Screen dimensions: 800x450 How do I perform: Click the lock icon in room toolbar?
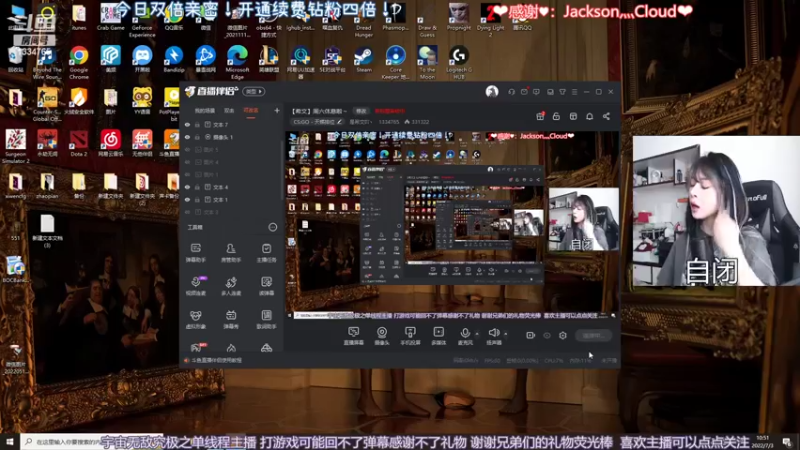tap(556, 116)
